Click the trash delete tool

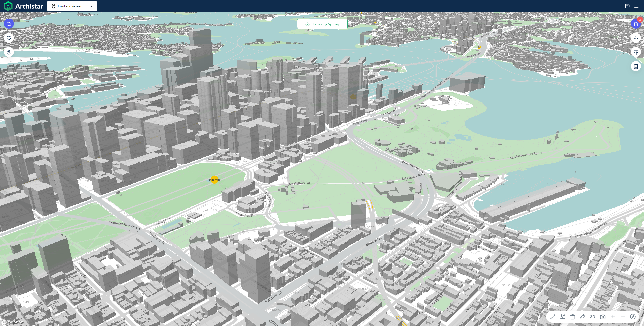click(x=572, y=317)
